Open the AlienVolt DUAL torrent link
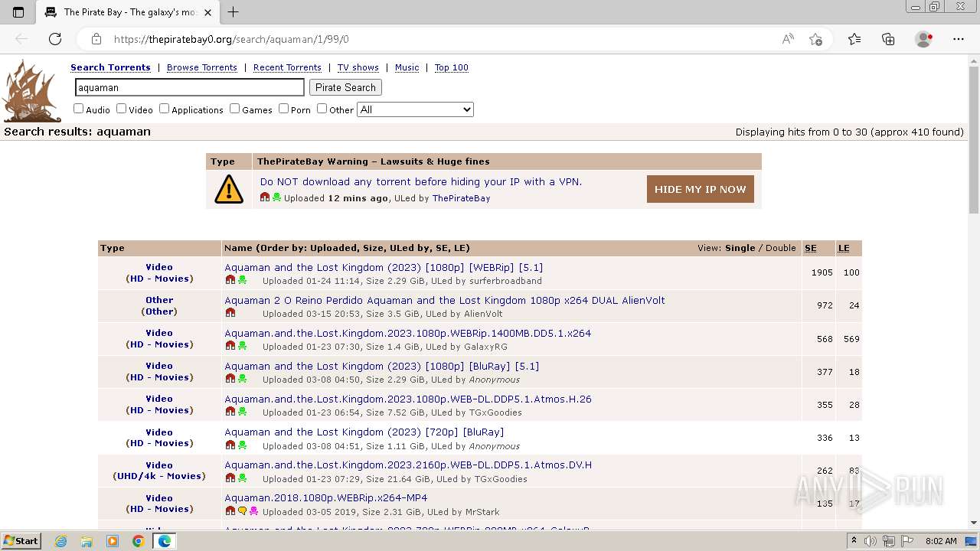This screenshot has width=980, height=551. click(445, 300)
